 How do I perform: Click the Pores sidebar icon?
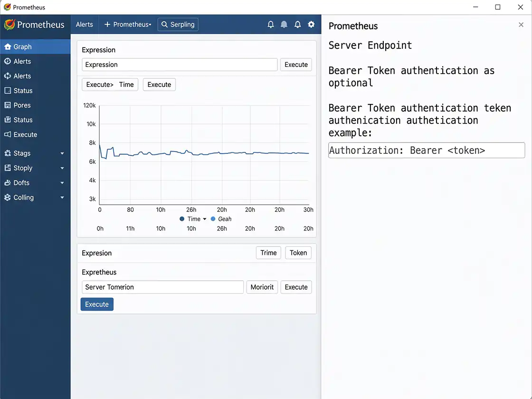point(8,105)
